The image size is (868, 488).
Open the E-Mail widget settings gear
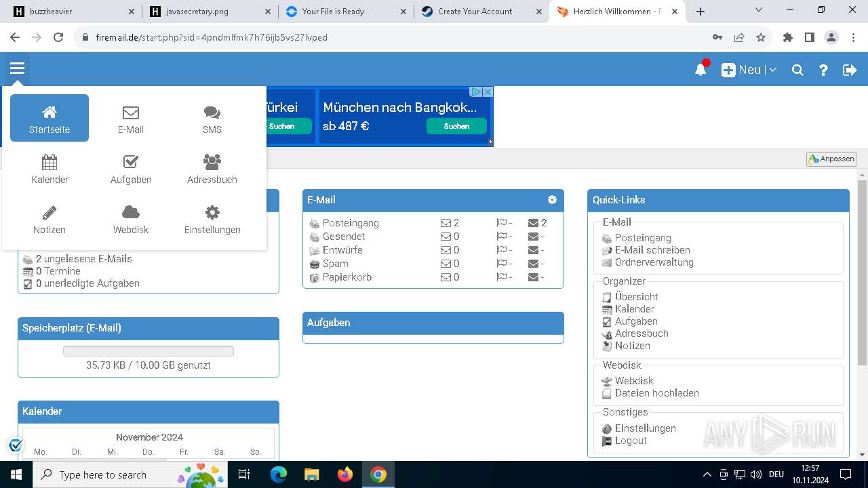(552, 199)
